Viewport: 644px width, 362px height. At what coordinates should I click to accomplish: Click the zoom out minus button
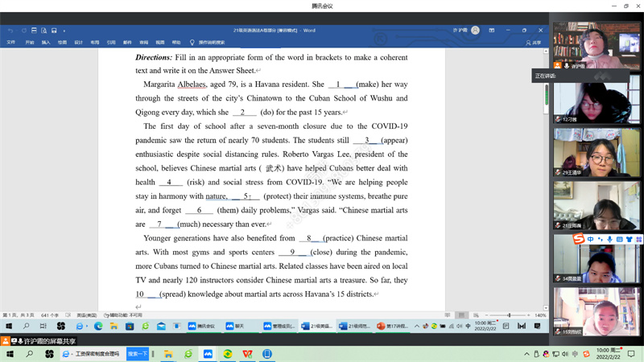487,315
